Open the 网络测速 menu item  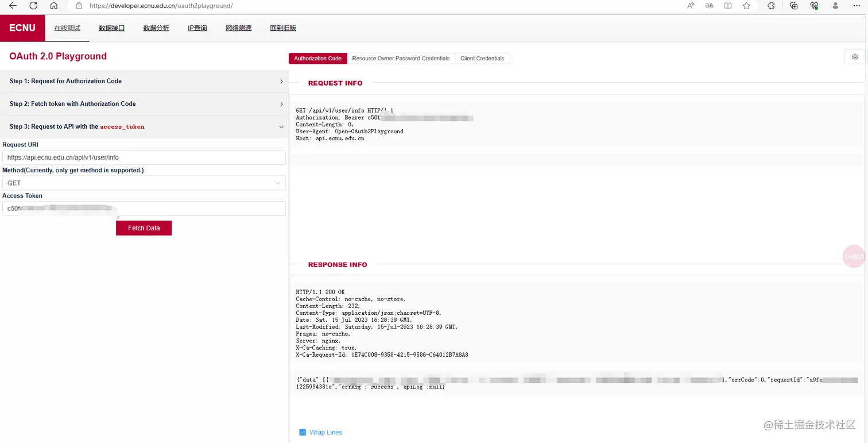[x=238, y=28]
